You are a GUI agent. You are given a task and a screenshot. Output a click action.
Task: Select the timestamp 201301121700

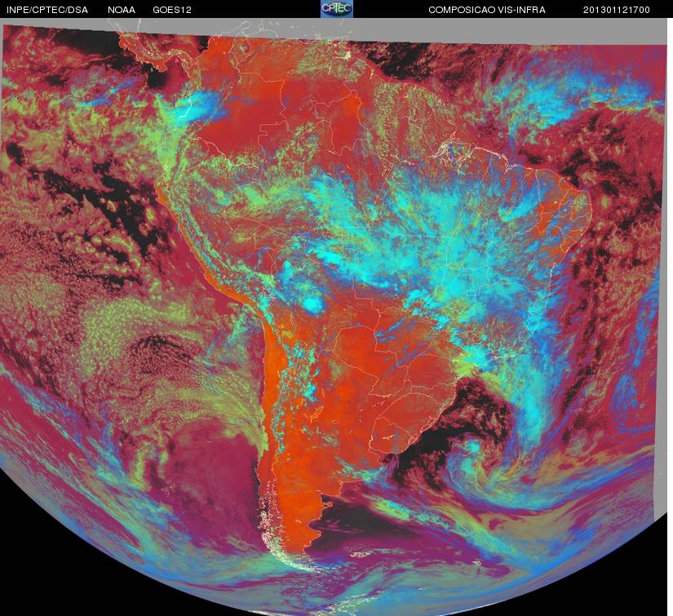[617, 10]
